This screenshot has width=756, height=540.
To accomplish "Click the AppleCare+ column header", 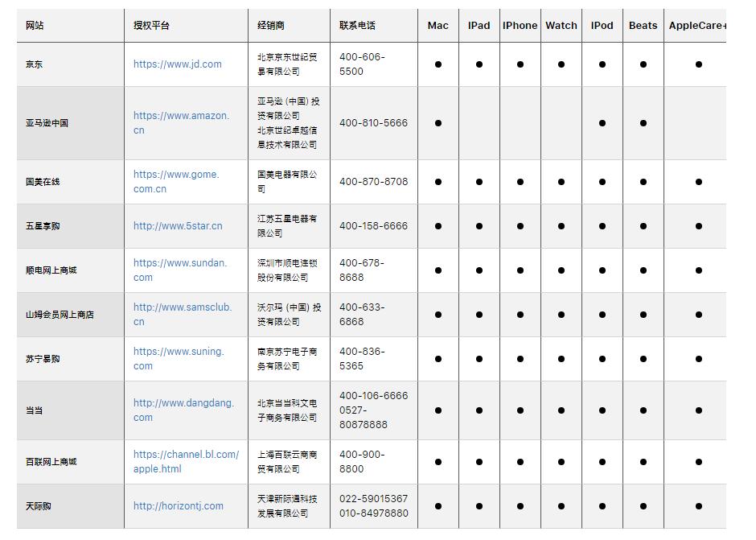I will [x=697, y=26].
